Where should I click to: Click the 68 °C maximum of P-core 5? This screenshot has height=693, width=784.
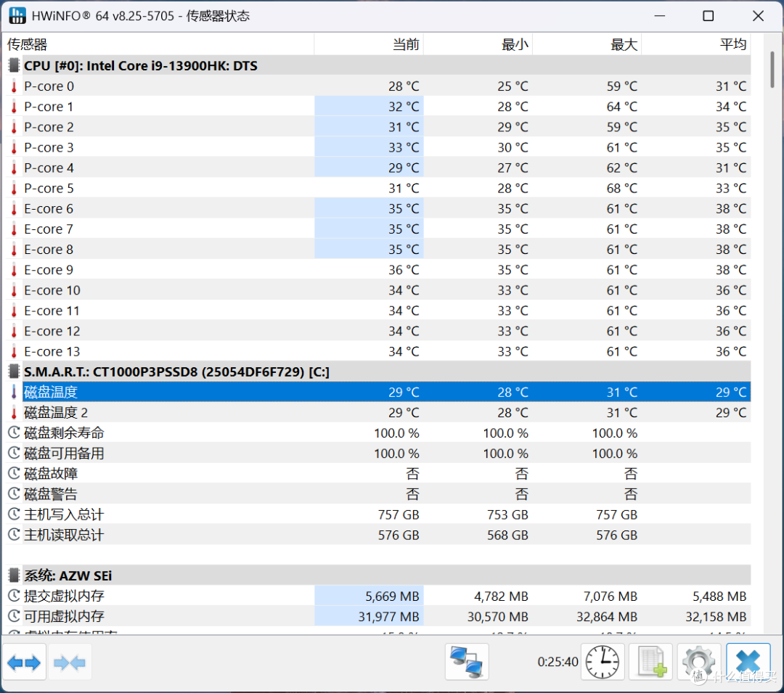coord(622,189)
